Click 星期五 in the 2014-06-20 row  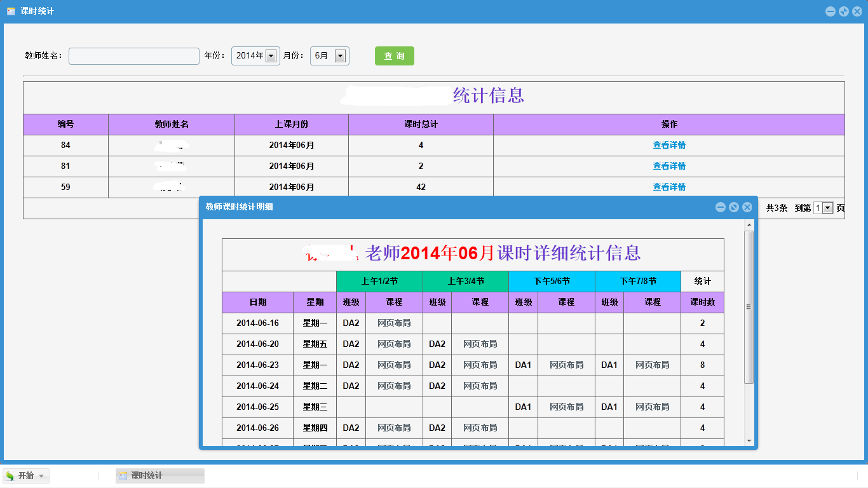(x=315, y=344)
